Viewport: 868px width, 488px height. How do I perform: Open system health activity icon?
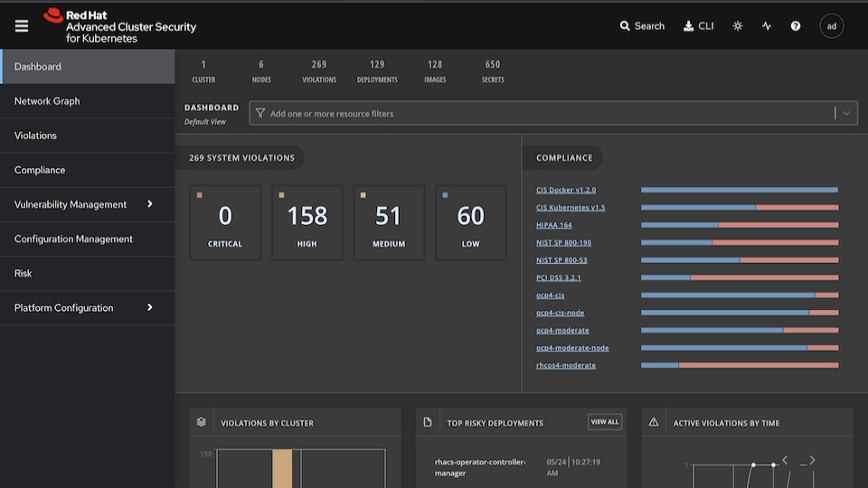767,26
